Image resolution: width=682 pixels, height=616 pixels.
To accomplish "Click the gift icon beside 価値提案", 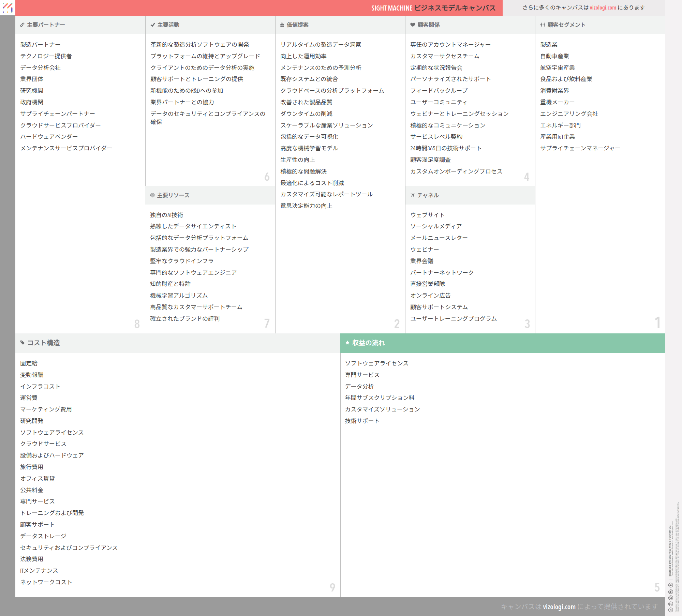I will coord(282,25).
